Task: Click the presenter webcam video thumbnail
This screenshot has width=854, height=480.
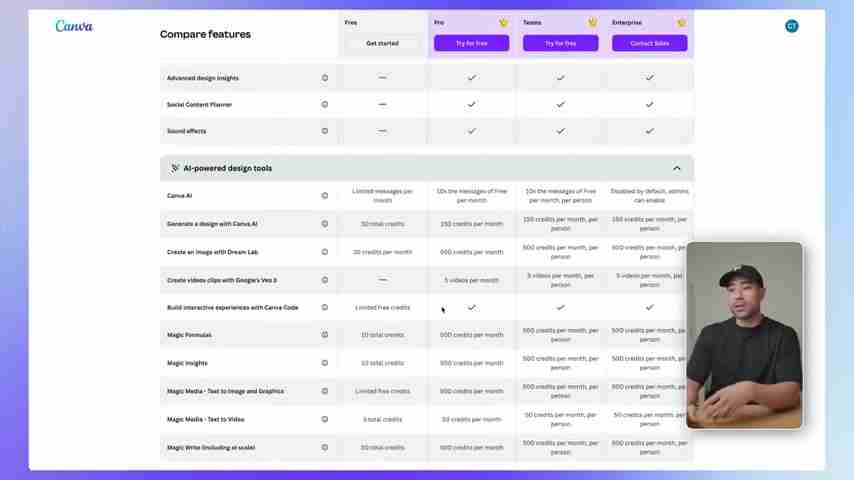Action: point(744,335)
